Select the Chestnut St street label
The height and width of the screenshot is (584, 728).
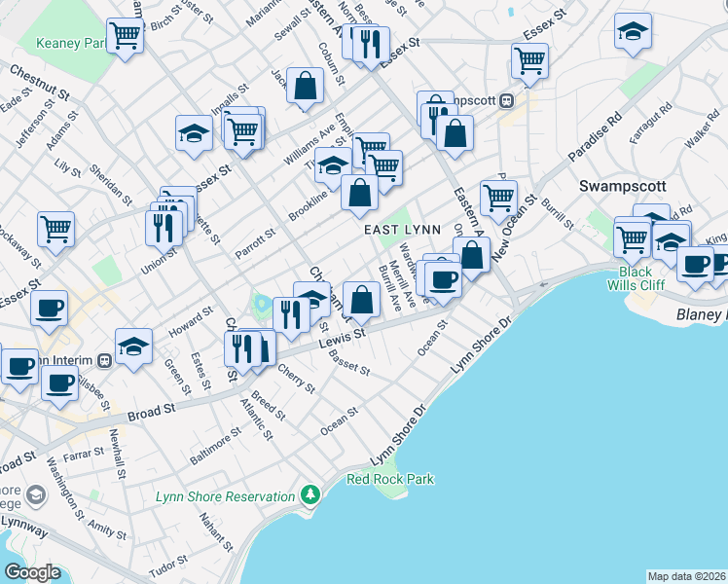(40, 83)
